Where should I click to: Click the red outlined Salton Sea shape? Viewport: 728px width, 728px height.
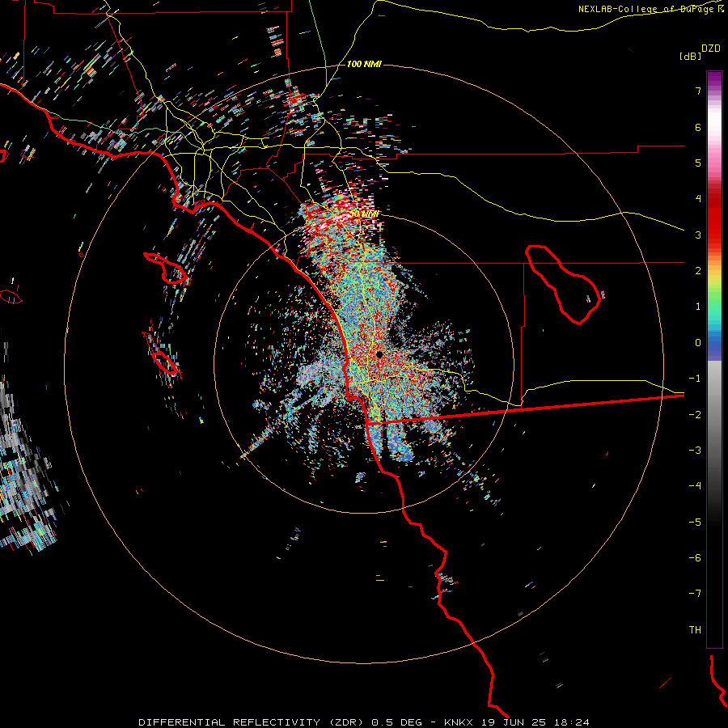[563, 284]
